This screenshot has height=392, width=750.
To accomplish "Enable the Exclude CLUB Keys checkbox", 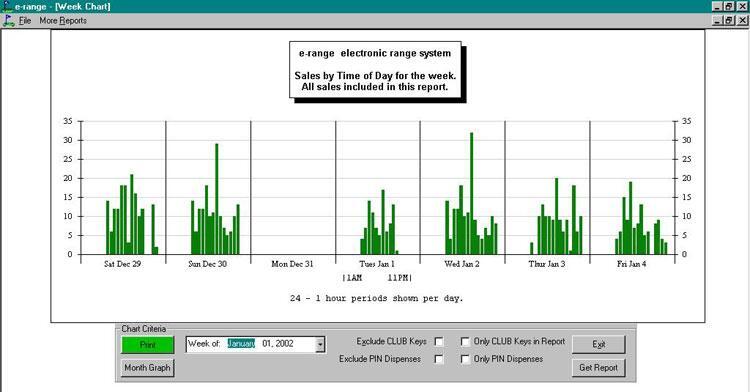I will pos(439,341).
